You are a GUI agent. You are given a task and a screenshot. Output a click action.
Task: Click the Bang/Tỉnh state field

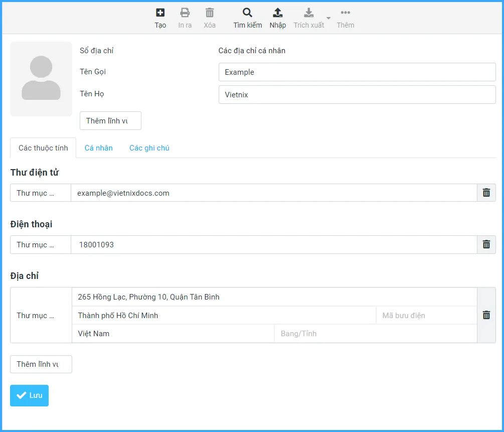coord(375,334)
